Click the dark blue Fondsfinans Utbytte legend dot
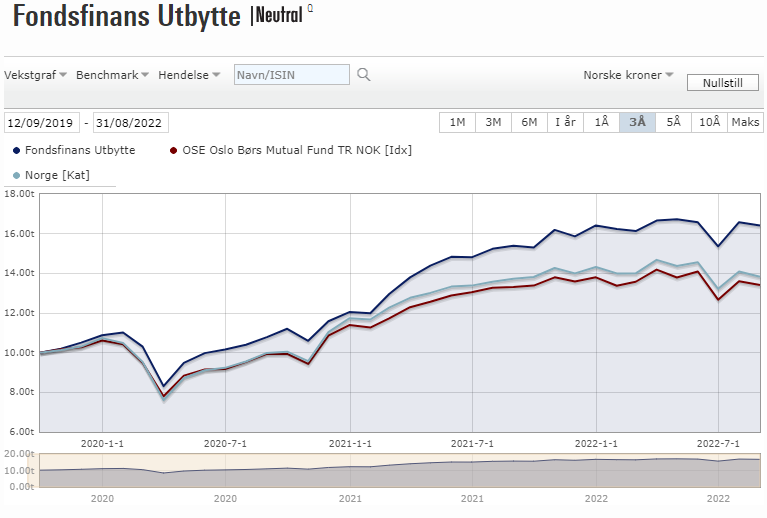The image size is (767, 518). pos(16,151)
